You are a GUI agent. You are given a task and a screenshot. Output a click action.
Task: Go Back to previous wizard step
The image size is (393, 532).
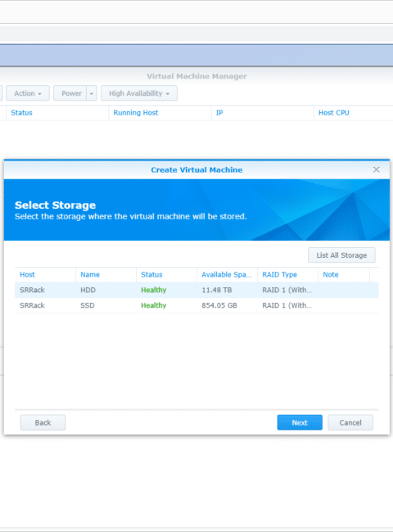pos(43,422)
